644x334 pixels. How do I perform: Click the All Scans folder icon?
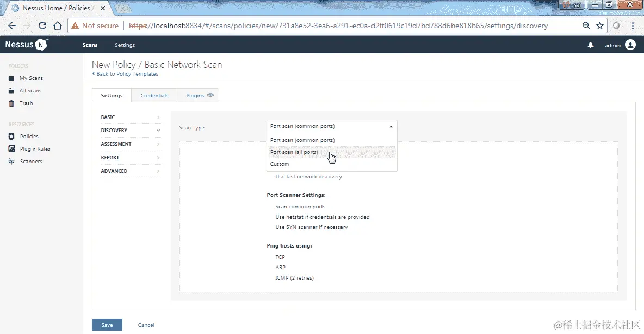11,91
